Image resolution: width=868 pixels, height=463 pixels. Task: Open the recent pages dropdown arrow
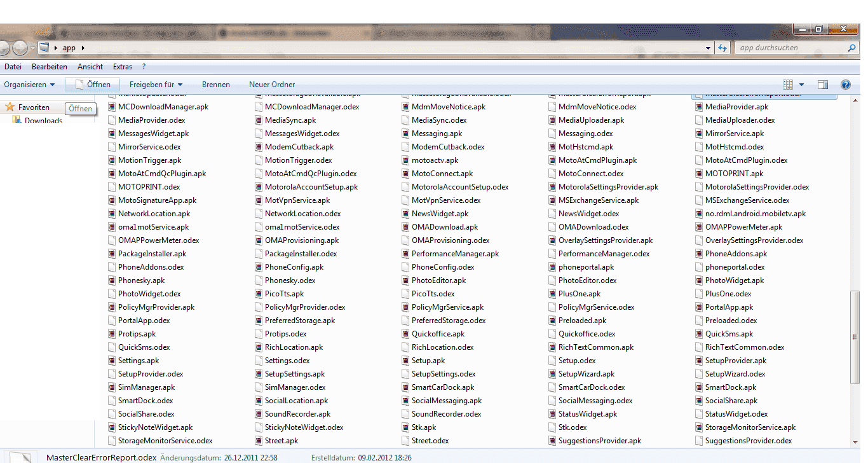32,48
